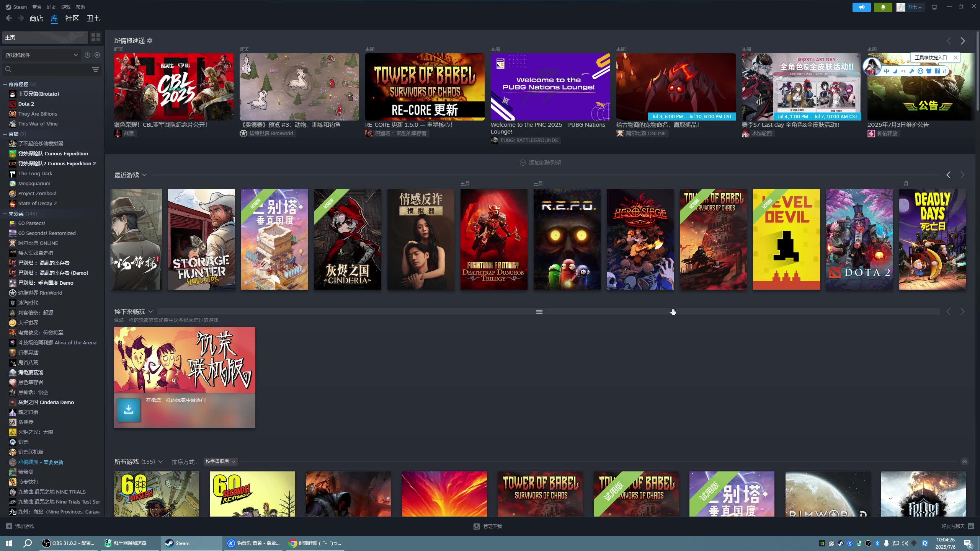The width and height of the screenshot is (980, 551).
Task: Open the four-square grid in the input toolbar
Action: (937, 71)
